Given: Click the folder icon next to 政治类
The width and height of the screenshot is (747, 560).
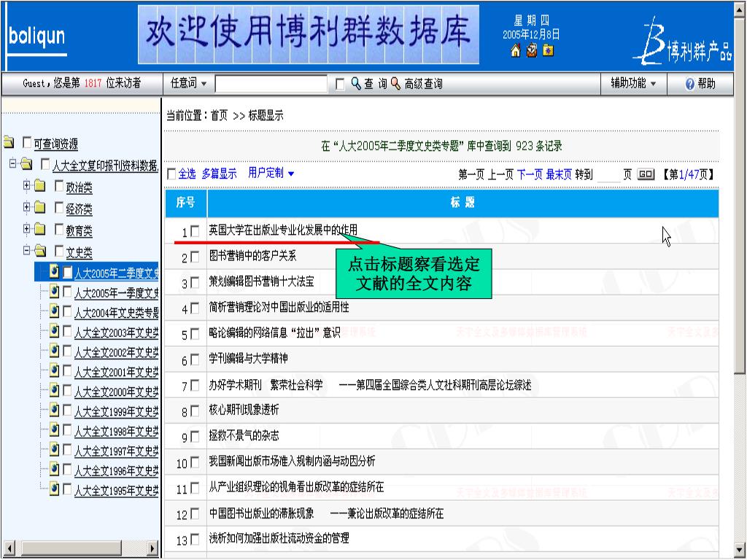Looking at the screenshot, I should tap(39, 185).
